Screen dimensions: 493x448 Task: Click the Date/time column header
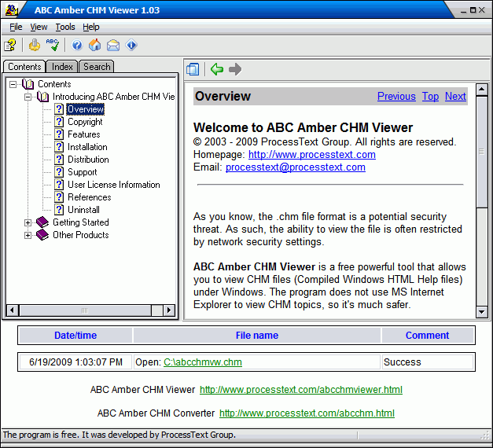75,335
